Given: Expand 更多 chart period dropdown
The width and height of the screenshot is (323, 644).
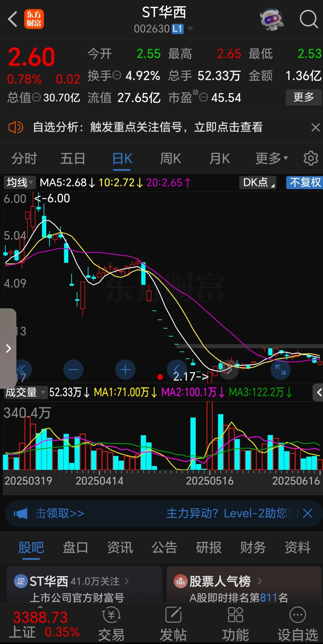Looking at the screenshot, I should [272, 159].
